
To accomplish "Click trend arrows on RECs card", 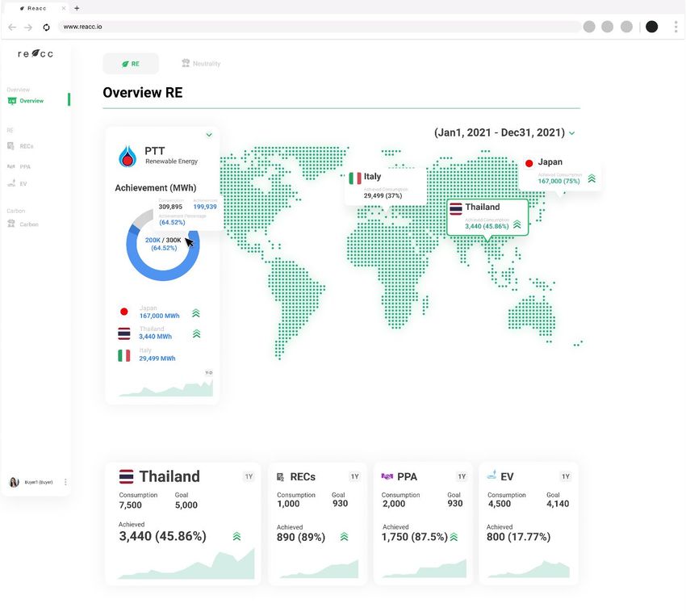I will [345, 537].
